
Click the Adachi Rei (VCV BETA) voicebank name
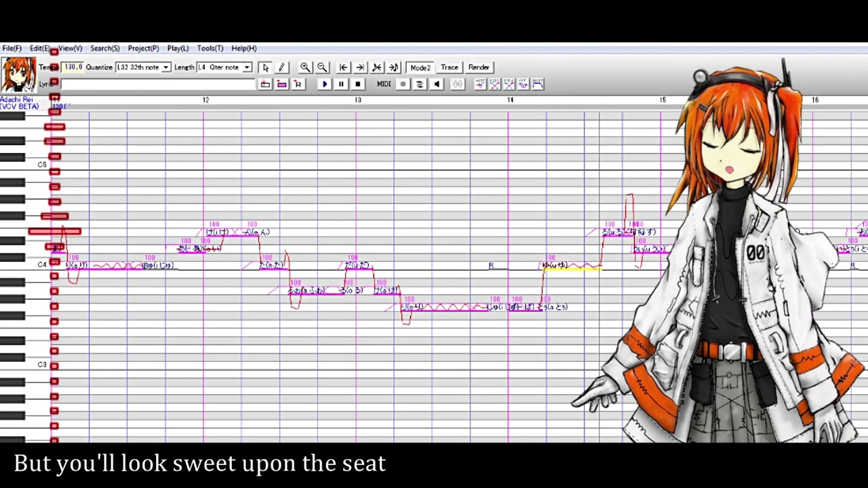[19, 103]
